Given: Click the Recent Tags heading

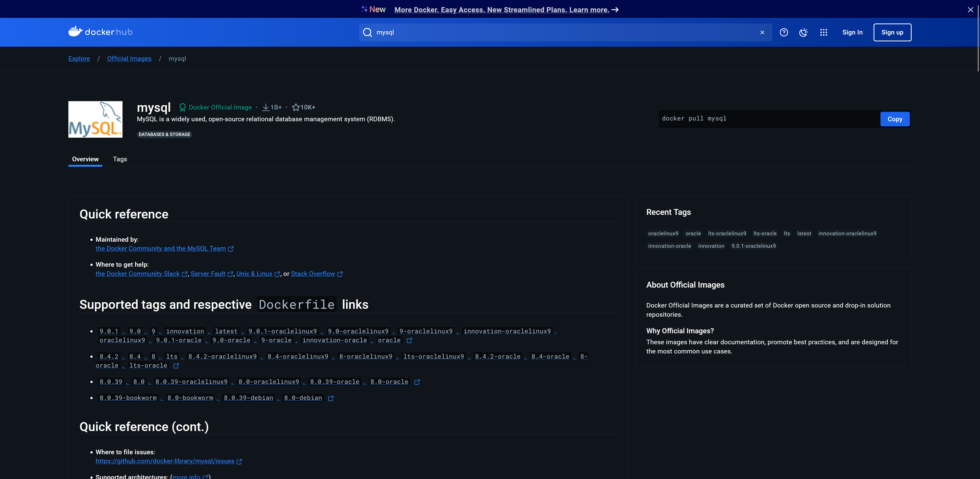Looking at the screenshot, I should pos(668,212).
